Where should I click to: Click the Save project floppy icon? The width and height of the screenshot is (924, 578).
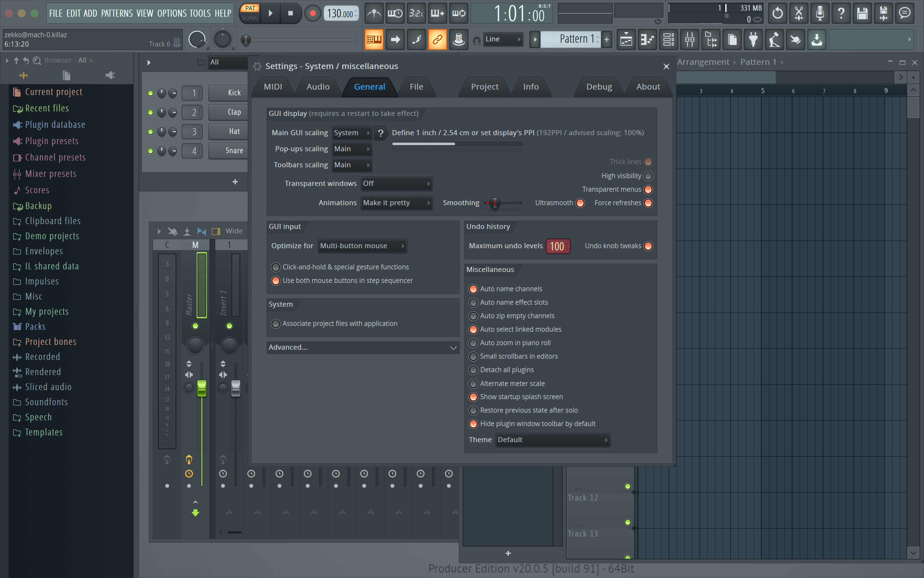(862, 13)
